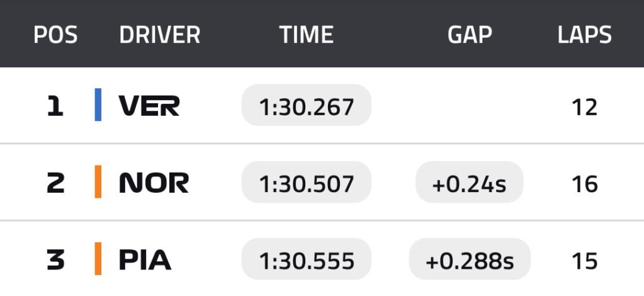
Task: Click the DRIVER column header
Action: [160, 35]
